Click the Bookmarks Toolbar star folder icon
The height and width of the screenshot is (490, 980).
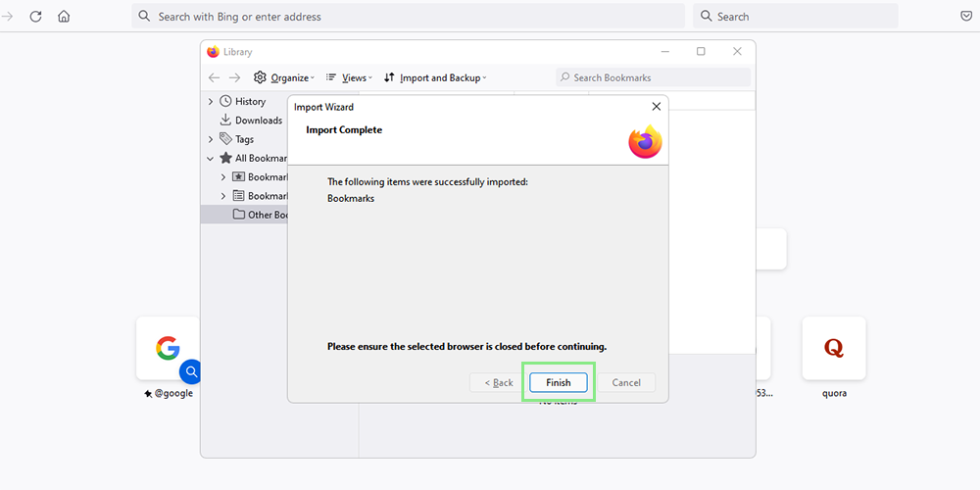tap(239, 176)
